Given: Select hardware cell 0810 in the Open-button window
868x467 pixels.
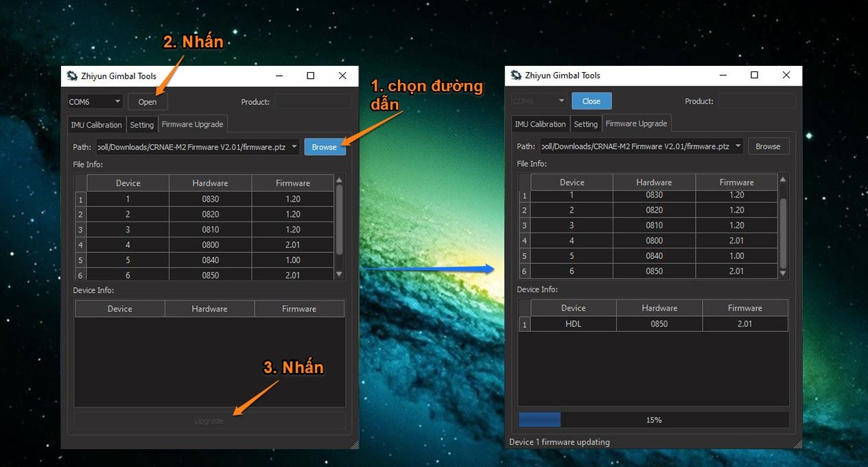Looking at the screenshot, I should coord(210,230).
